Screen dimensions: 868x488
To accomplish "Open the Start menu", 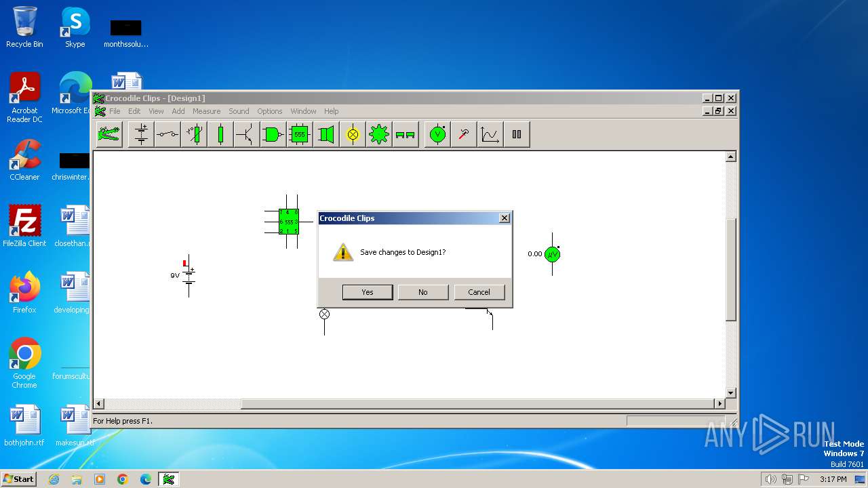I will 18,479.
